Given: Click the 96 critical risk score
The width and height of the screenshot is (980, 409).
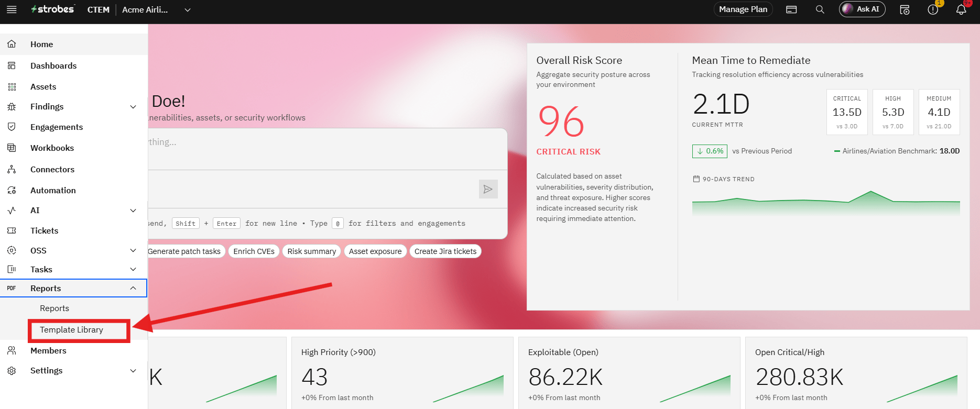Looking at the screenshot, I should pos(561,122).
